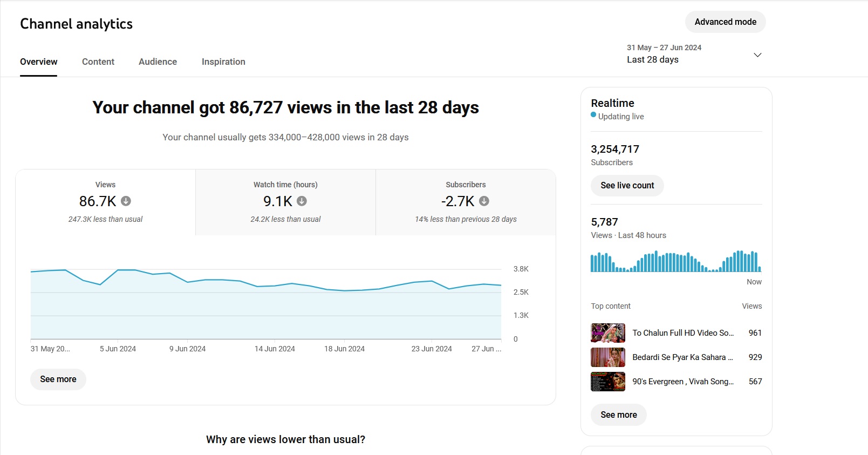Screen dimensions: 868x455
Task: Click the Advanced mode button
Action: [726, 22]
